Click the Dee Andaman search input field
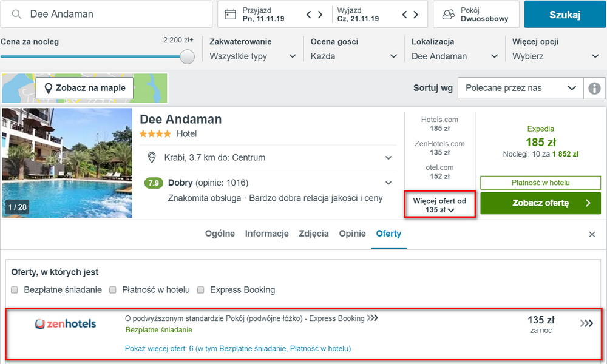607x364 pixels. tap(106, 15)
